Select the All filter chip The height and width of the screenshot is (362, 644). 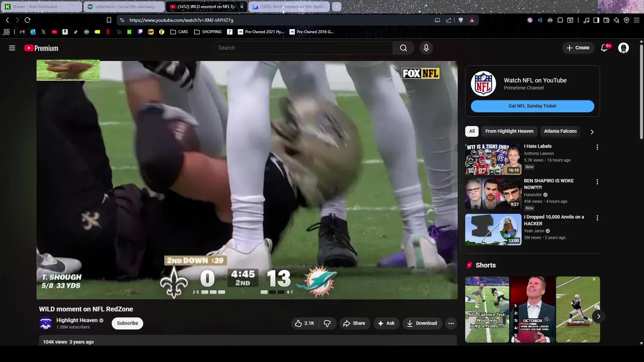pyautogui.click(x=472, y=131)
